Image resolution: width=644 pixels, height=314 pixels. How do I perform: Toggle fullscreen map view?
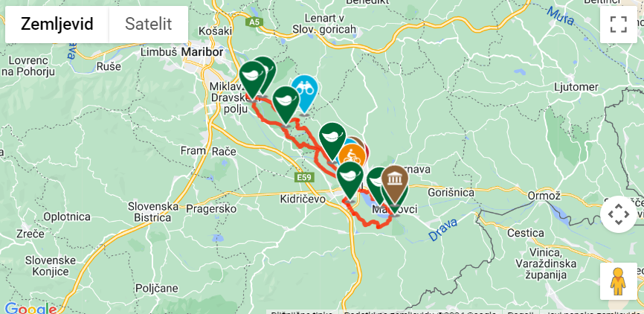(x=618, y=25)
